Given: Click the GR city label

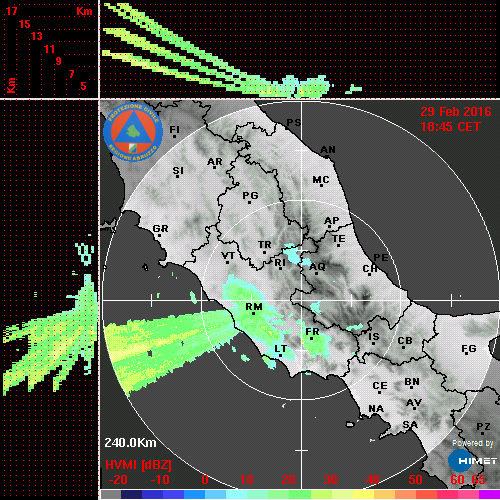Looking at the screenshot, I should pyautogui.click(x=161, y=229).
